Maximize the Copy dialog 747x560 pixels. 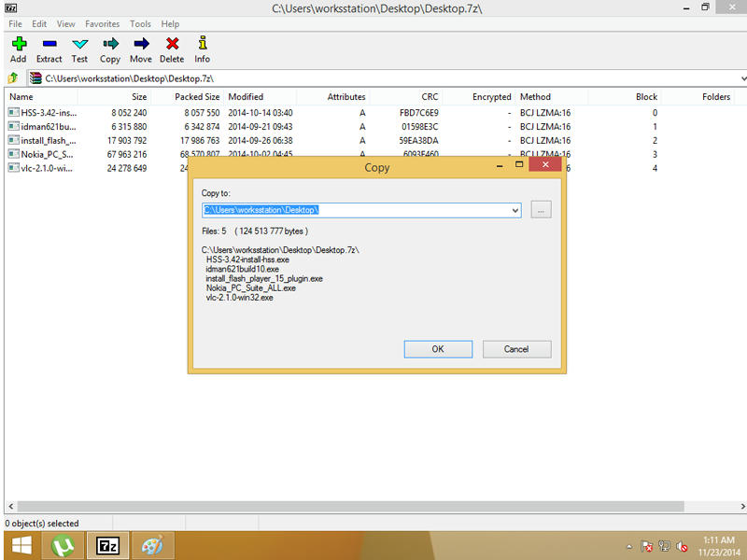519,165
